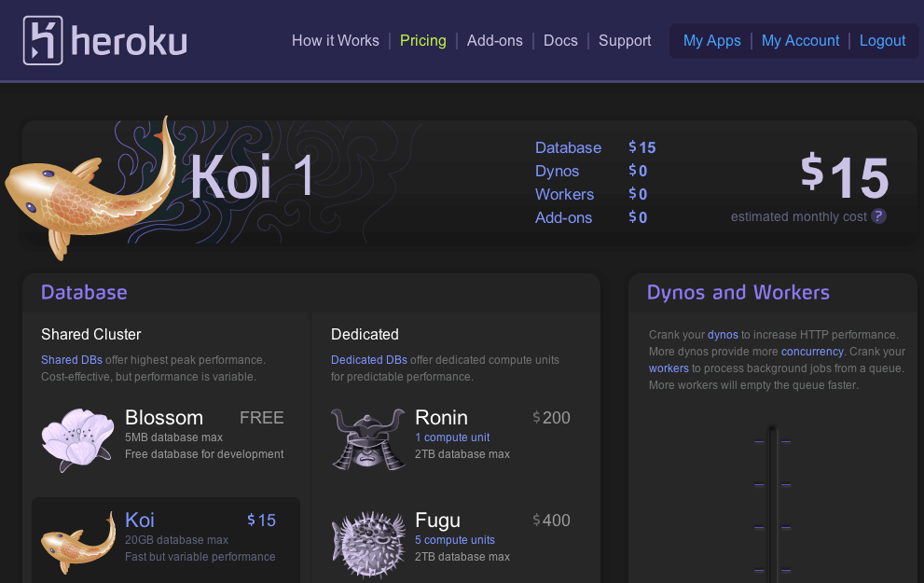Go to My Apps

point(711,41)
